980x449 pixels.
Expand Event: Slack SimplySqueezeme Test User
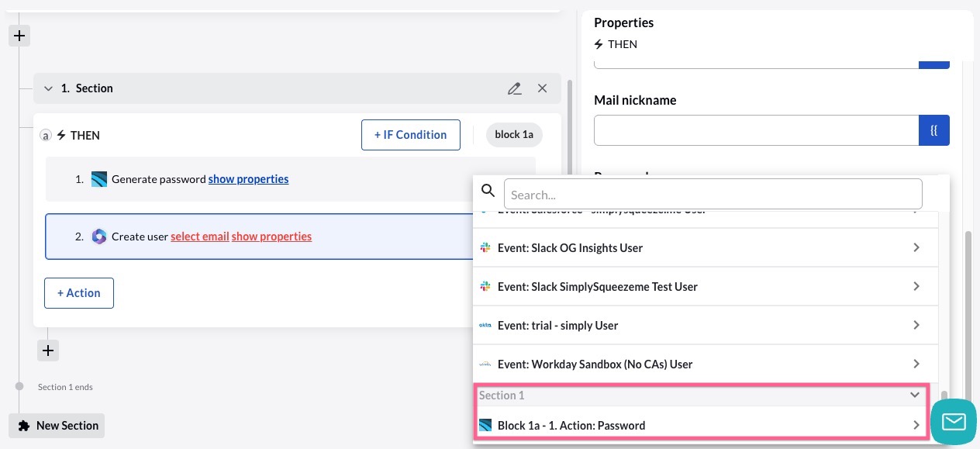click(x=706, y=287)
